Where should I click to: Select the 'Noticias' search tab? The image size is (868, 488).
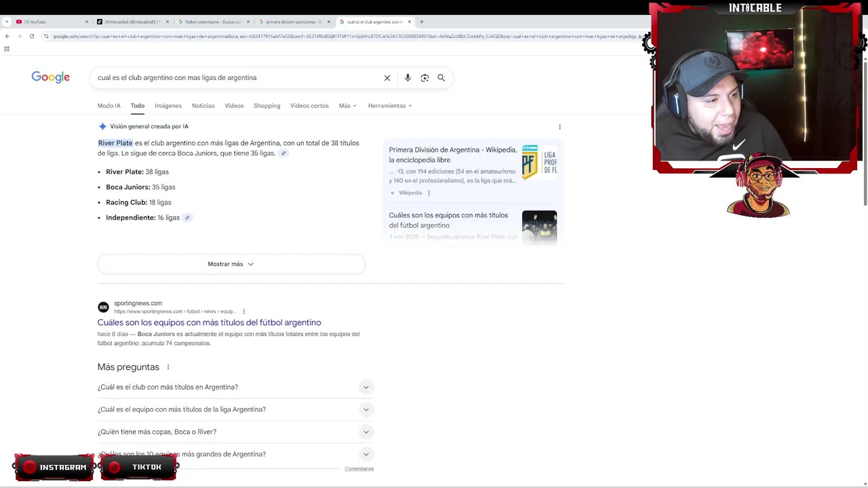pos(203,106)
